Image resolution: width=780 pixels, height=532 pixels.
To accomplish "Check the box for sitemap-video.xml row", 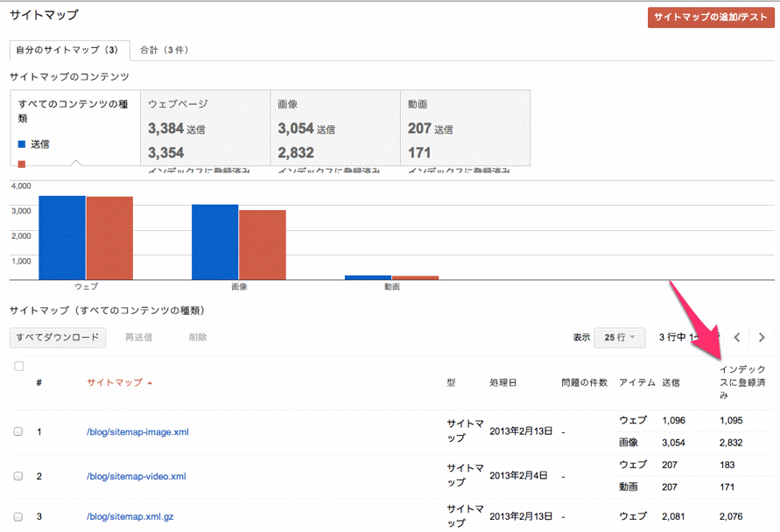I will coord(18,476).
